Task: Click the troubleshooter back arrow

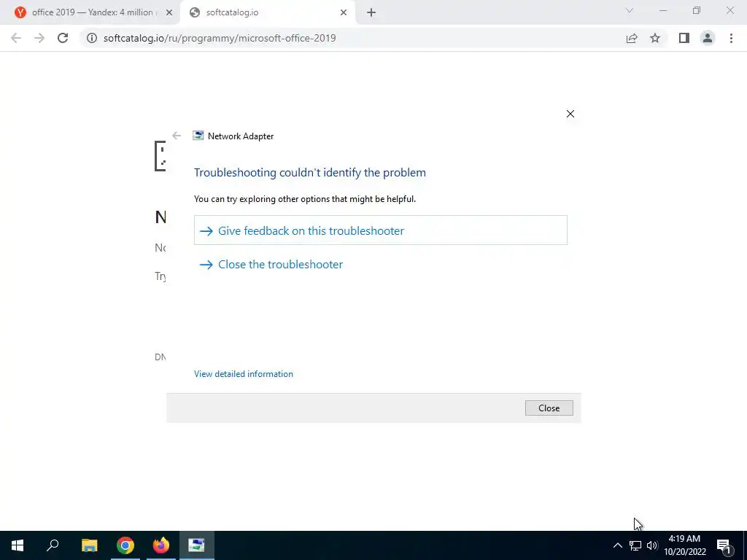Action: 177,136
